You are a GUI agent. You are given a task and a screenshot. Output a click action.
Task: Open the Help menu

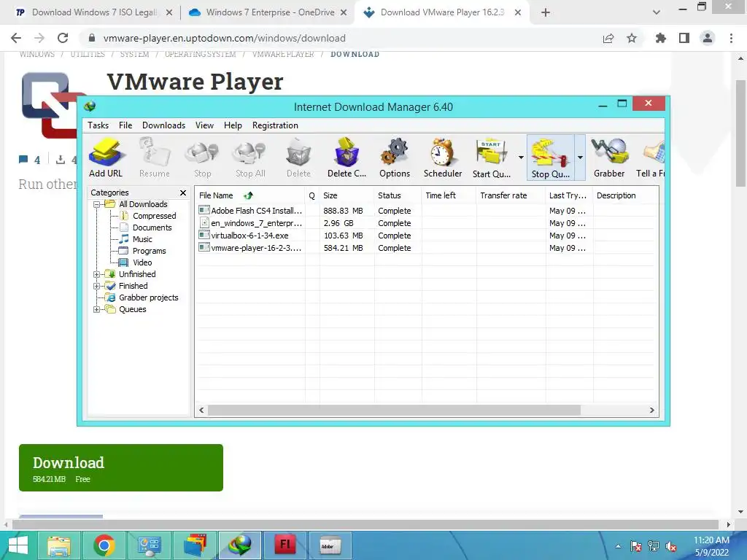[233, 125]
